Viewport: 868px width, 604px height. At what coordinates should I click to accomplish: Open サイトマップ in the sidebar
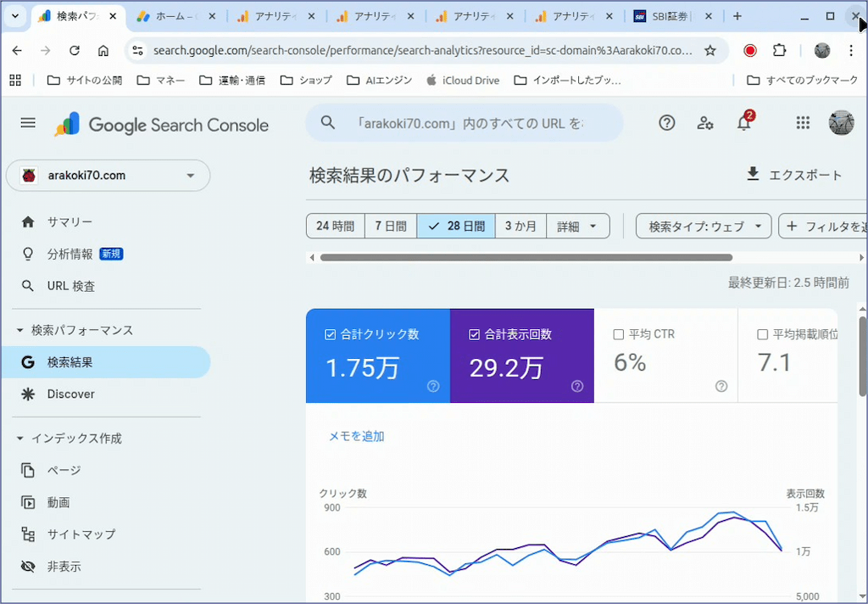coord(81,534)
